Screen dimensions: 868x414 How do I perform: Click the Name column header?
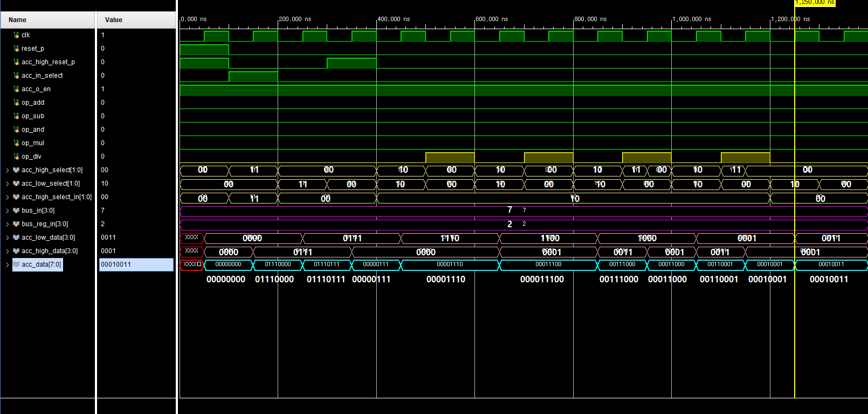[47, 20]
